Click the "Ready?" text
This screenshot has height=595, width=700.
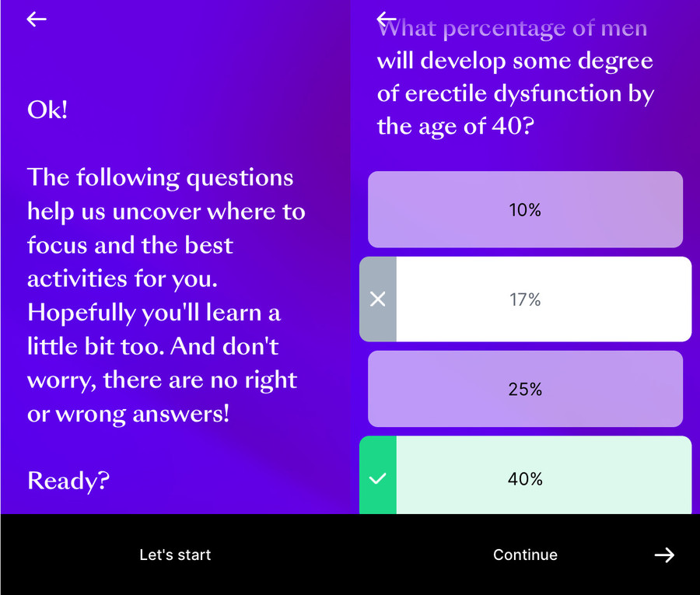point(68,481)
